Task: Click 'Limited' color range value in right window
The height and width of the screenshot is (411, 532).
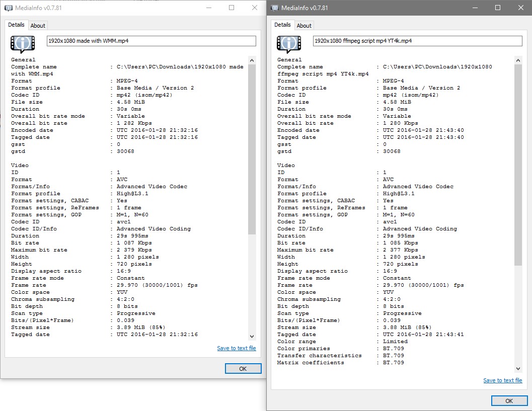Action: pyautogui.click(x=395, y=342)
